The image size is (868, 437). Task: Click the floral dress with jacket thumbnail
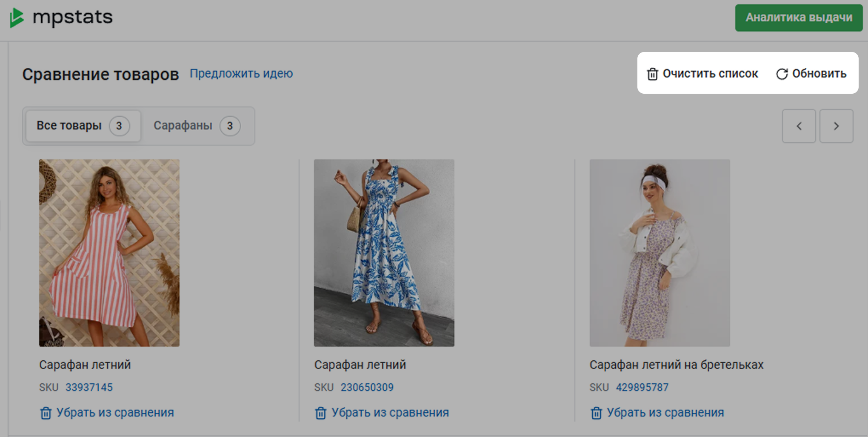[660, 253]
